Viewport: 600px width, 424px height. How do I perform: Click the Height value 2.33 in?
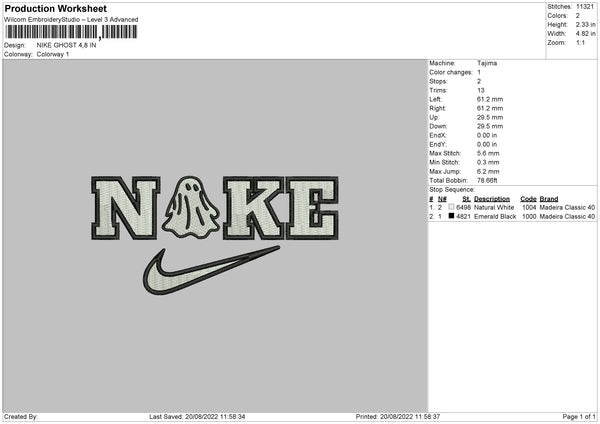[585, 24]
